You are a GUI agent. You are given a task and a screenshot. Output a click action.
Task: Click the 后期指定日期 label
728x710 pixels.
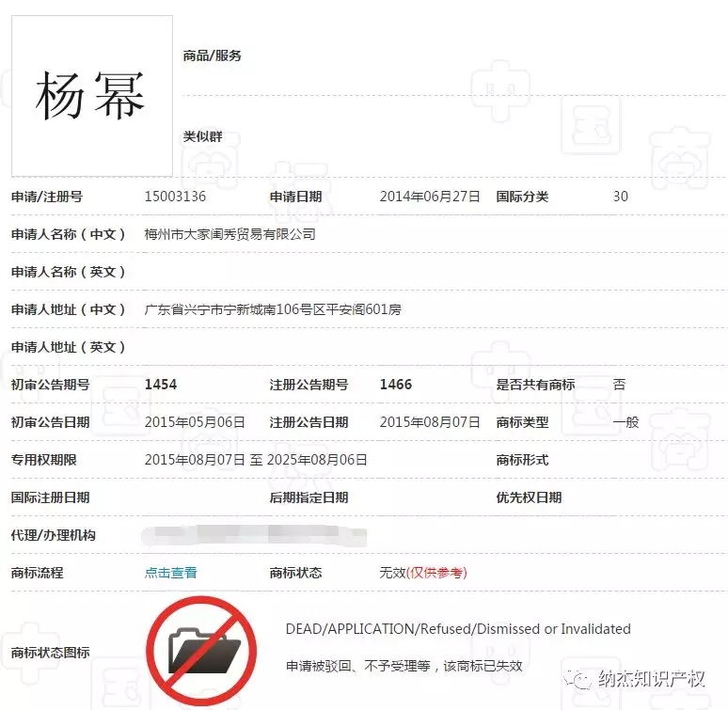tap(309, 497)
